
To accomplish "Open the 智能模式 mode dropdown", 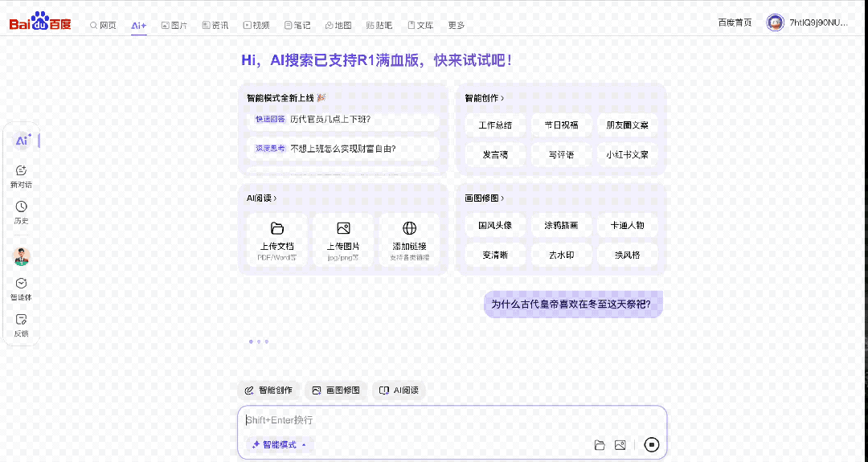I will (x=279, y=445).
